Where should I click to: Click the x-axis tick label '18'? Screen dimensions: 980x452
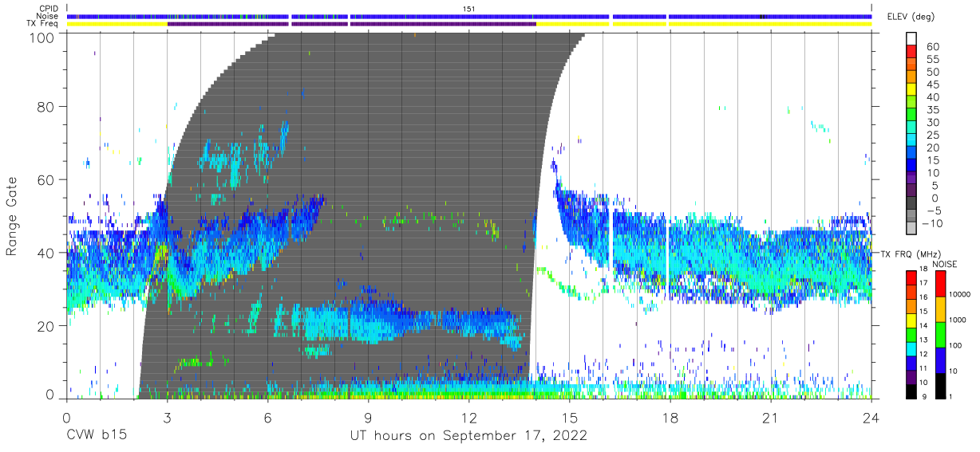(x=670, y=417)
